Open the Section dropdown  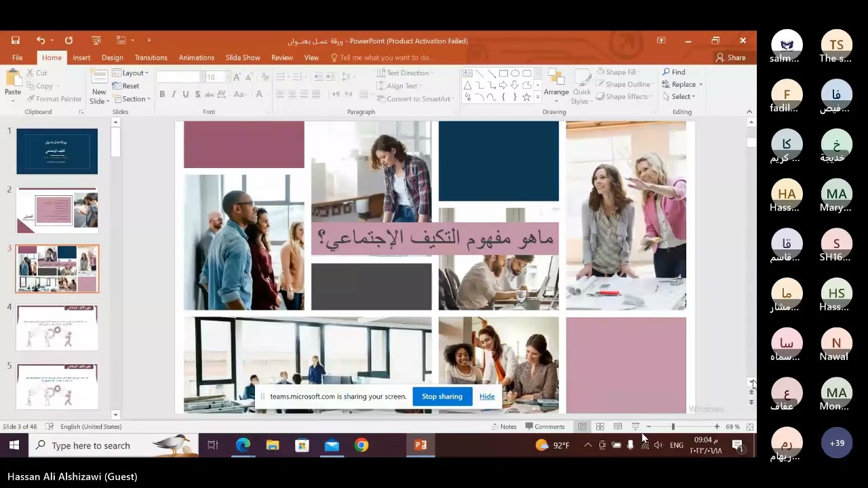130,99
